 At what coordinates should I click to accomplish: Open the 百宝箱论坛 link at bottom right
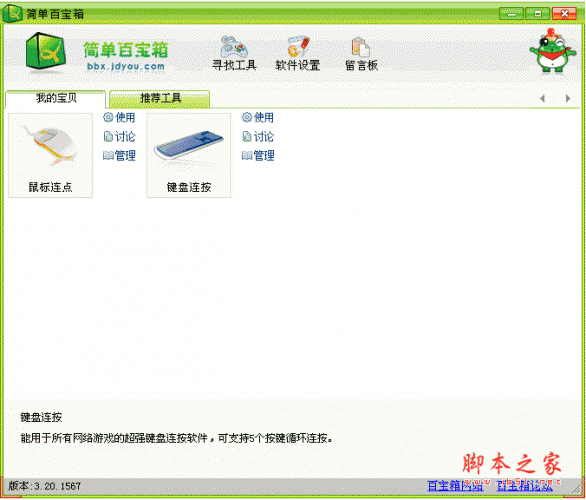(x=525, y=486)
